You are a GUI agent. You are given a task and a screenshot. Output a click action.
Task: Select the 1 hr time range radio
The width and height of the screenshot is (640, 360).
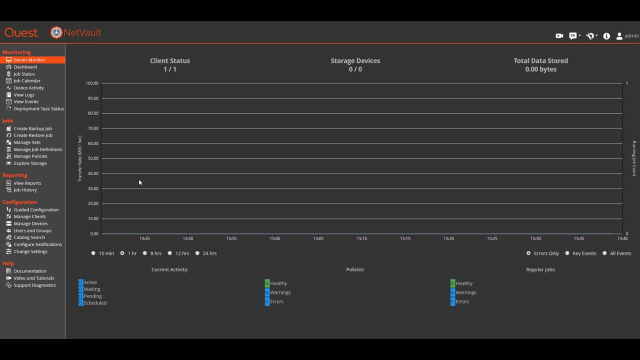point(122,253)
